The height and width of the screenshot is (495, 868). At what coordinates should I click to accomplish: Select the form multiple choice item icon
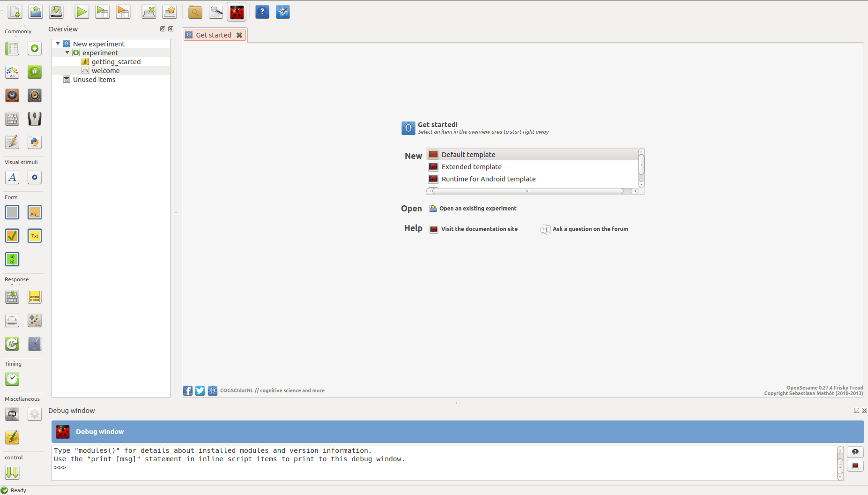click(12, 259)
